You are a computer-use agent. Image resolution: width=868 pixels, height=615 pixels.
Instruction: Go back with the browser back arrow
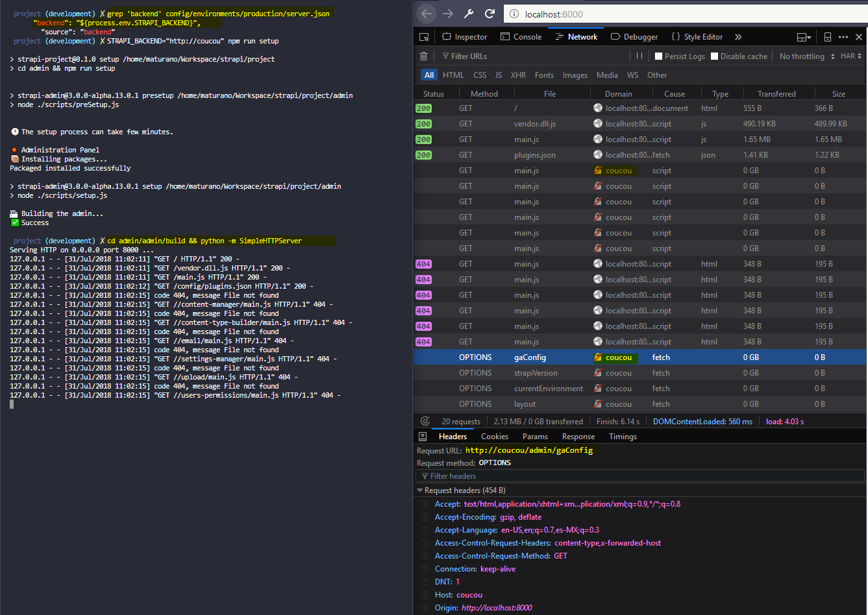427,14
